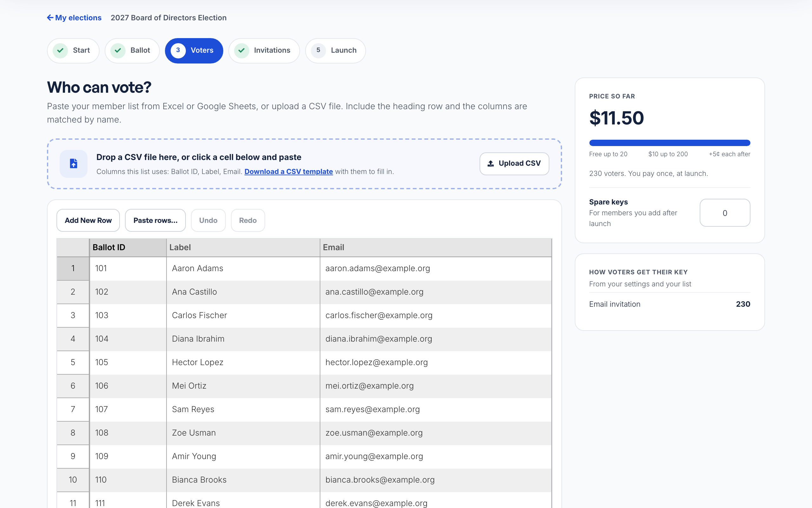
Task: Focus the Spare keys number field
Action: [725, 213]
